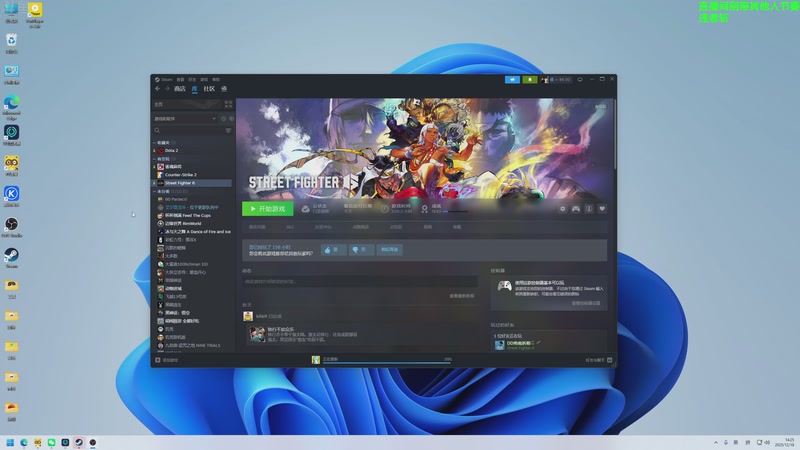Click thumbs down to not recommend
Viewport: 800px width, 450px height.
360,249
